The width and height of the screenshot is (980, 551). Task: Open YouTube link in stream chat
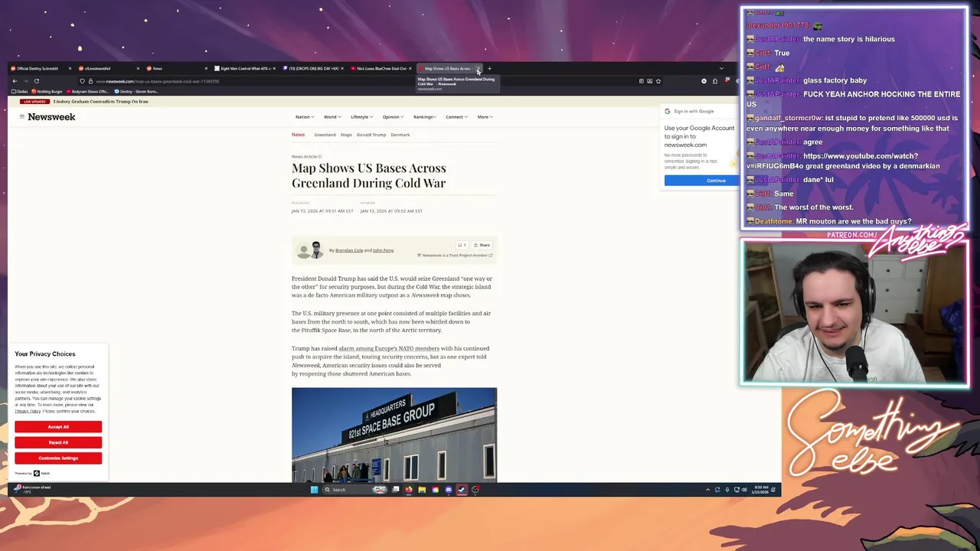[832, 161]
